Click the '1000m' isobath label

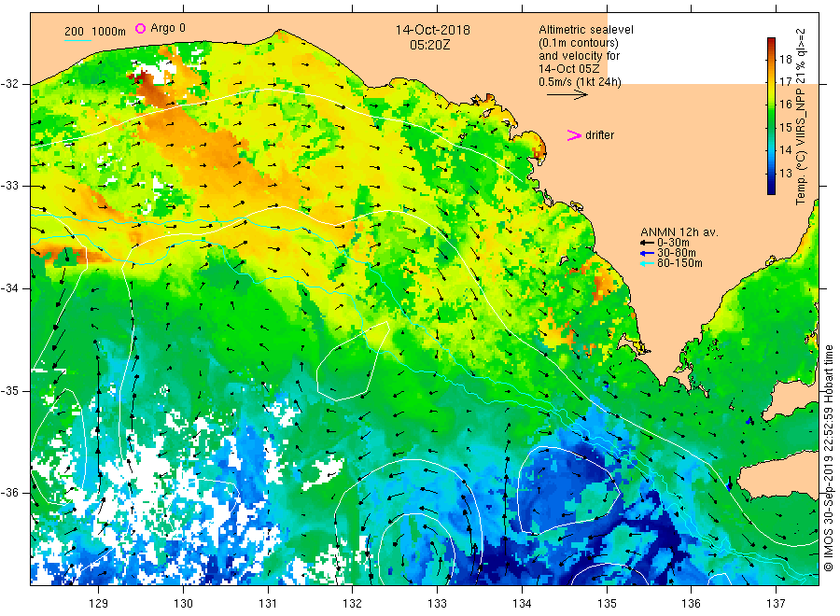click(x=108, y=32)
